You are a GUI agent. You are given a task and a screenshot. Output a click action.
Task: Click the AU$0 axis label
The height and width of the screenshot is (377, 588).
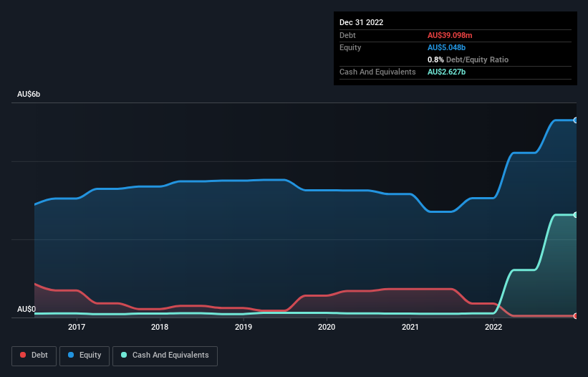click(26, 309)
